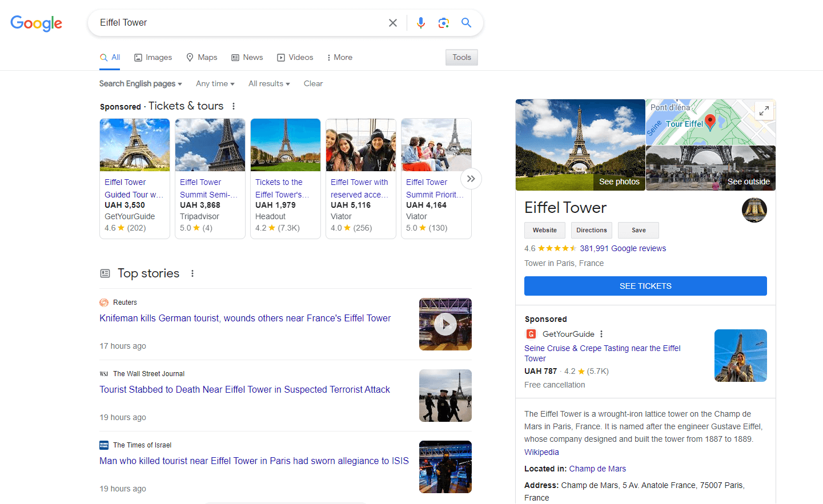Show next sponsored tours with arrow
This screenshot has height=504, width=823.
coord(471,179)
